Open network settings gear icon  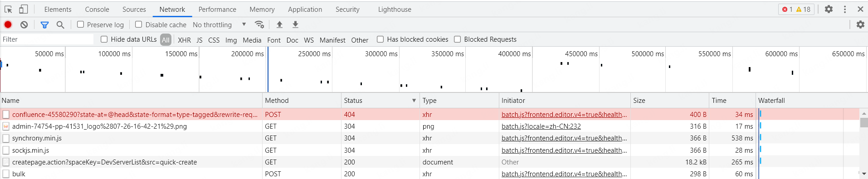pyautogui.click(x=860, y=24)
